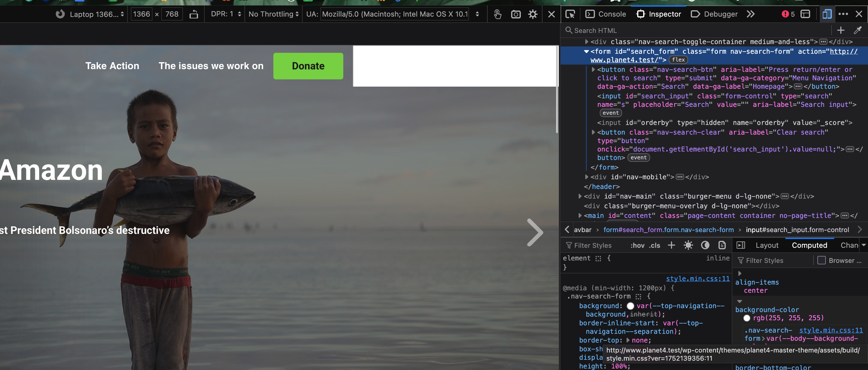Enable touch simulation
Image resolution: width=868 pixels, height=370 pixels.
coord(498,14)
